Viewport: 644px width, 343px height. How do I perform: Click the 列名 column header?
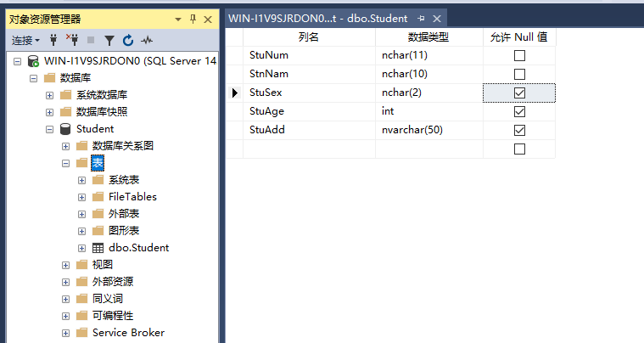(x=309, y=37)
